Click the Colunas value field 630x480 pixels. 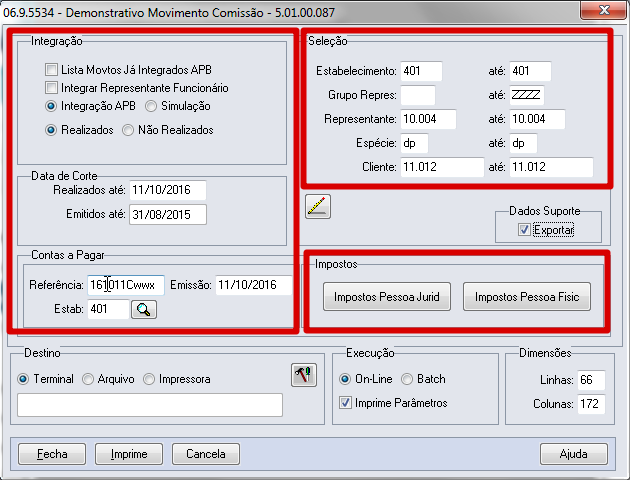(x=591, y=404)
